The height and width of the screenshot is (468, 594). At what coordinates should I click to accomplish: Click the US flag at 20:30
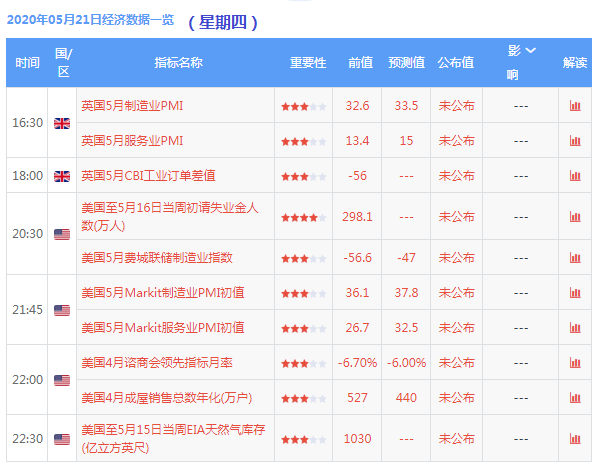pyautogui.click(x=62, y=234)
